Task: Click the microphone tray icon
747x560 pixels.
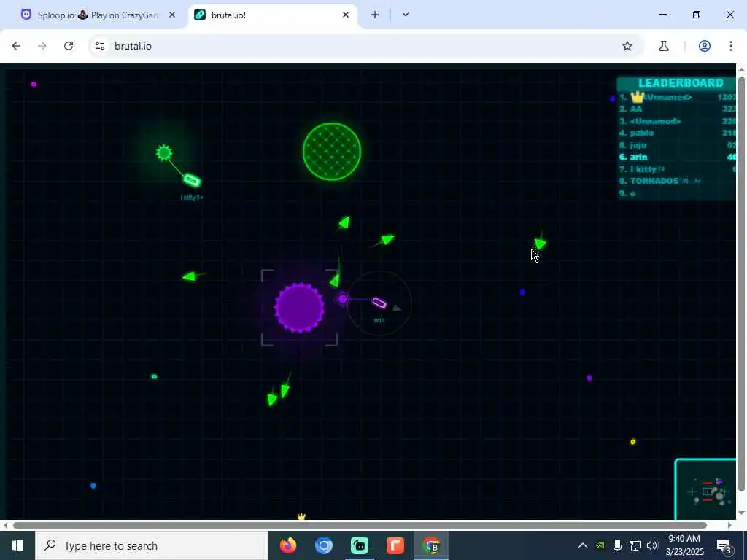Action: point(617,545)
